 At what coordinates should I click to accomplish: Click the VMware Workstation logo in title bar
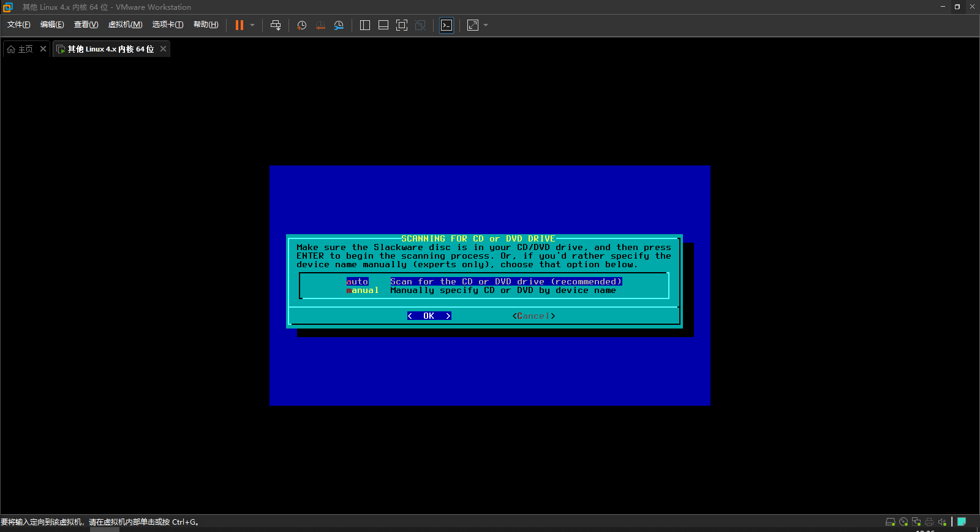7,7
